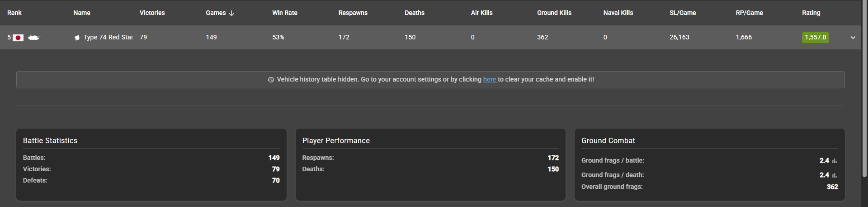Open the Type 74 Red Star vehicle name
Viewport: 868px width, 207px height.
(108, 37)
